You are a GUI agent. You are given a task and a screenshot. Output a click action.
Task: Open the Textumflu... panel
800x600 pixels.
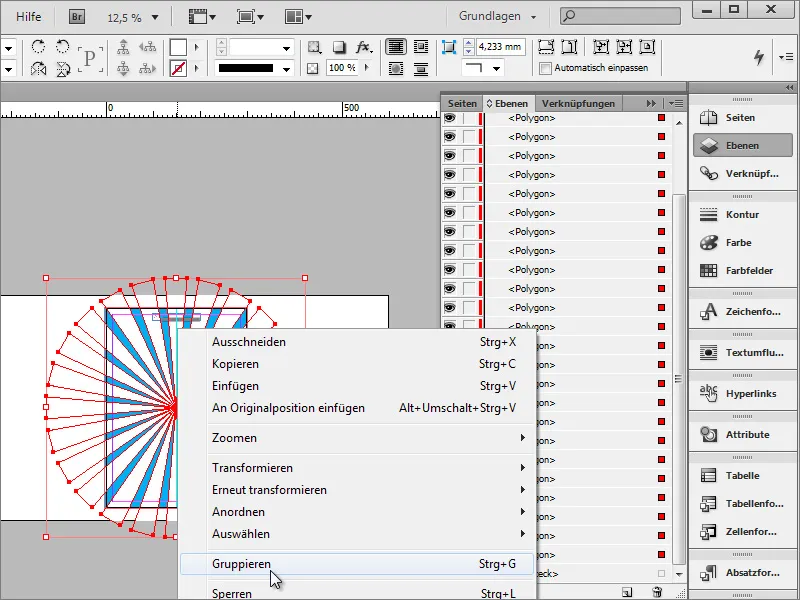pos(742,353)
